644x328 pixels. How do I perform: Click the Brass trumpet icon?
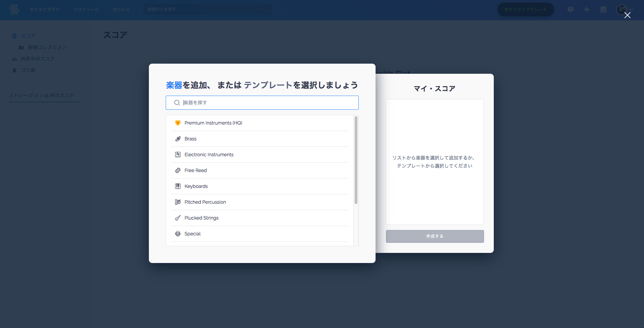(x=178, y=139)
